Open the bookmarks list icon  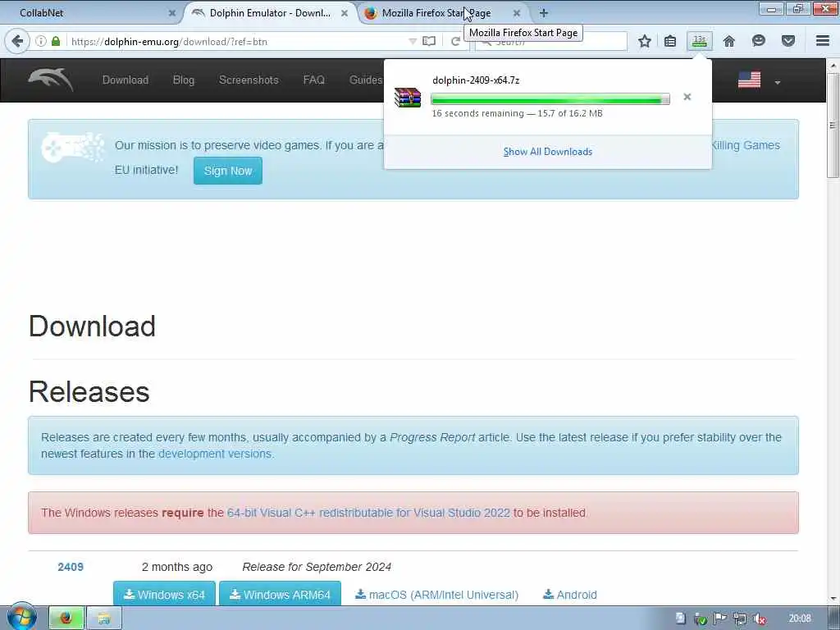670,41
